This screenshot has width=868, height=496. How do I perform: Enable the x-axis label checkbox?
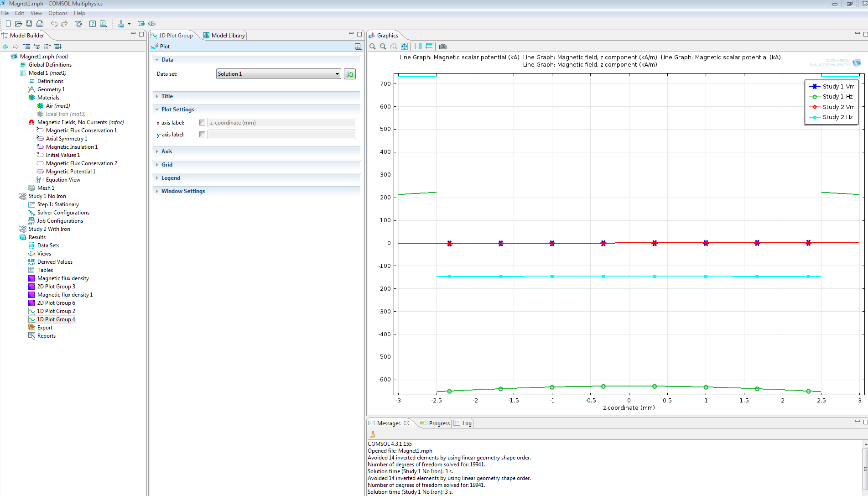[202, 123]
